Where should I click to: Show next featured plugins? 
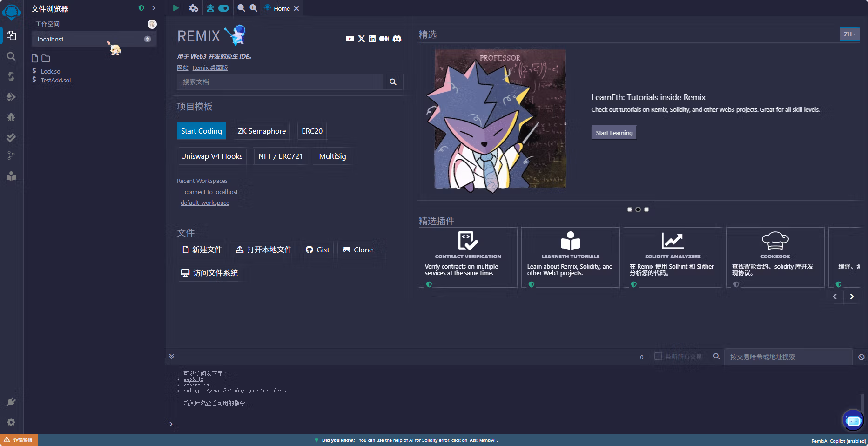[x=852, y=297]
